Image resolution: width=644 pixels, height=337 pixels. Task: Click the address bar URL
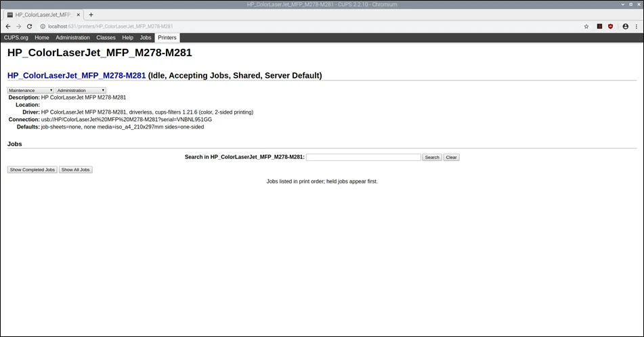pos(110,26)
